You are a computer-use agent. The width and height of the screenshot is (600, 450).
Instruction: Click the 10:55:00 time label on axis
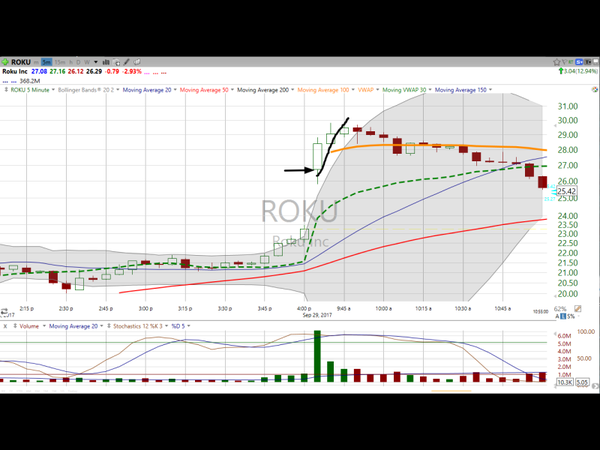click(541, 311)
